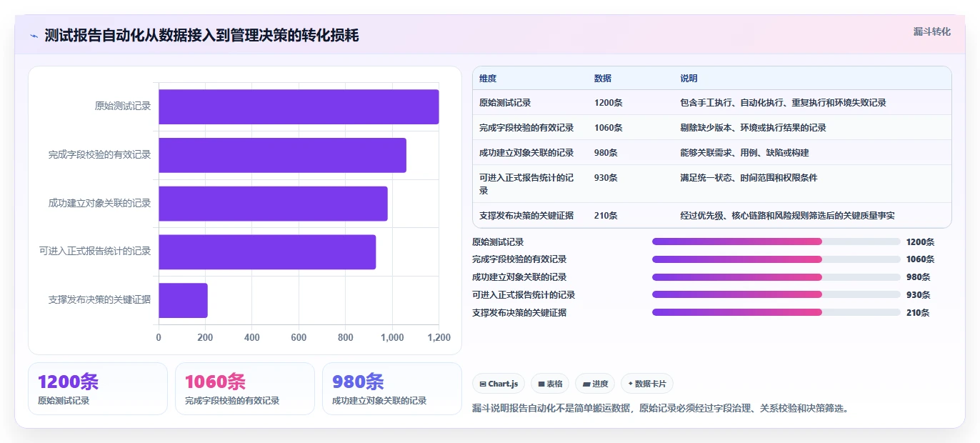The image size is (980, 443).
Task: Click the footnote starting 漏斗说明报告自动化
Action: 661,409
